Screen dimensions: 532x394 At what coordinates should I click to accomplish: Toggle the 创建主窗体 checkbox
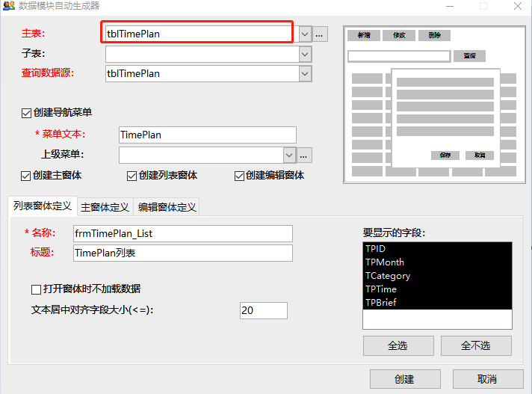point(26,176)
